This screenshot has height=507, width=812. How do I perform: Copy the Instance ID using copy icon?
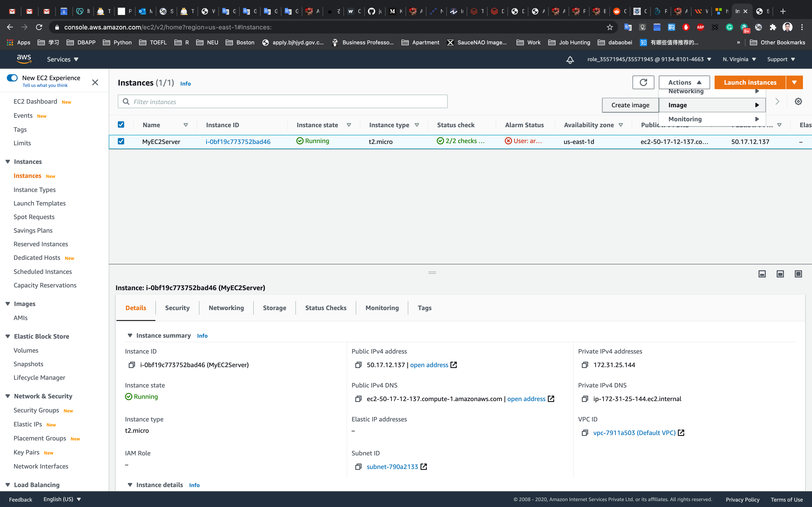click(x=132, y=365)
